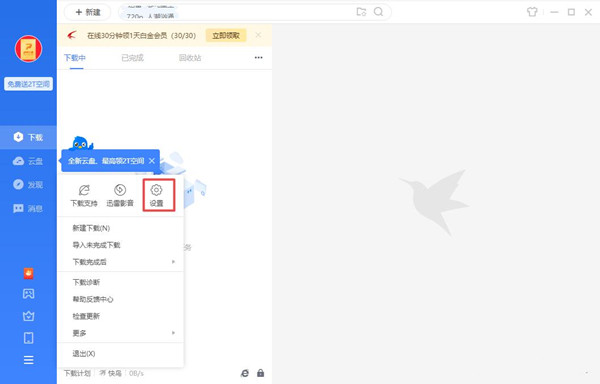Click 下载支持 icon in menu
600x384 pixels.
coord(84,195)
